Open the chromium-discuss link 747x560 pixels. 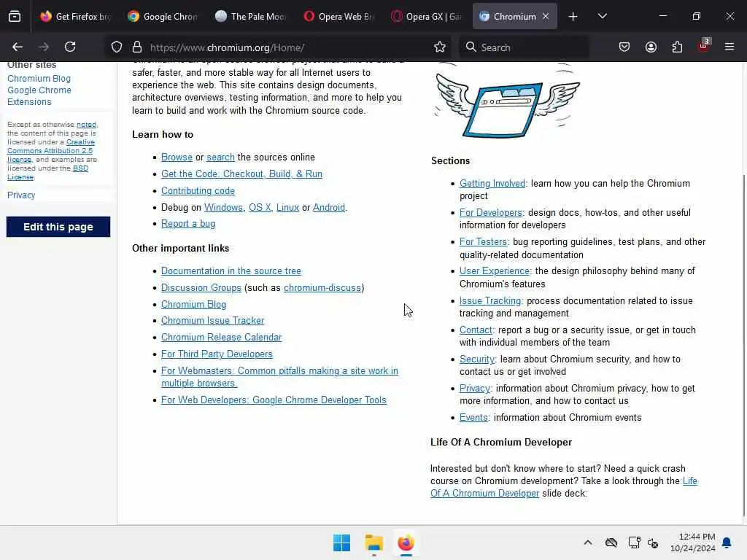[x=322, y=287]
